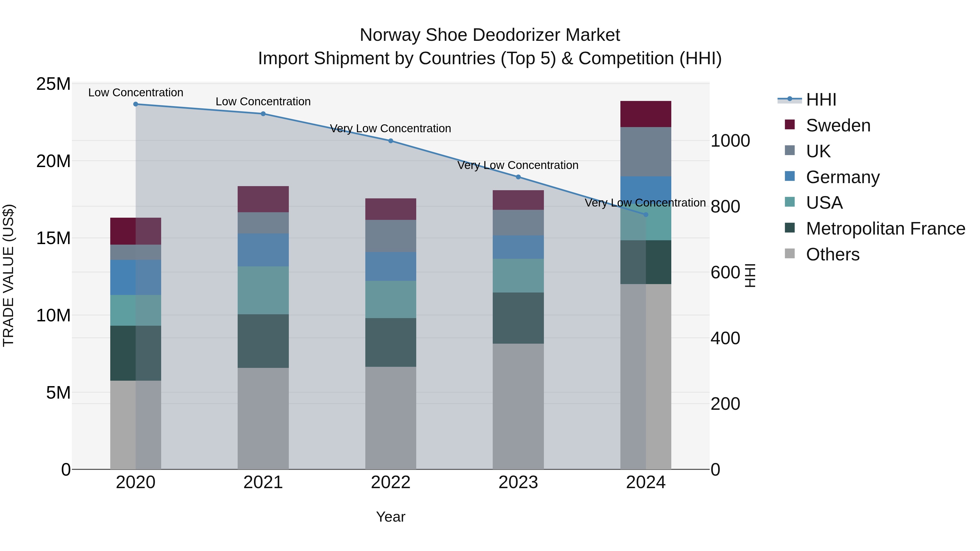Click the 2020 Sweden bar segment
Screen dimensions: 980x551
(136, 231)
